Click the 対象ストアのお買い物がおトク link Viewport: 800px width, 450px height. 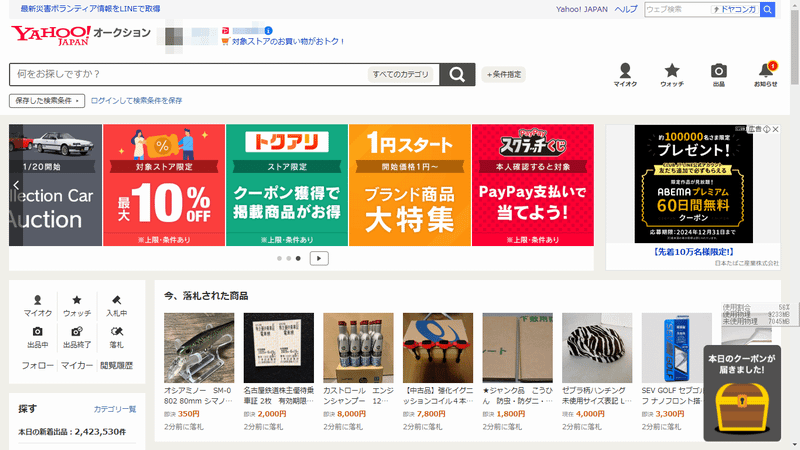coord(288,41)
